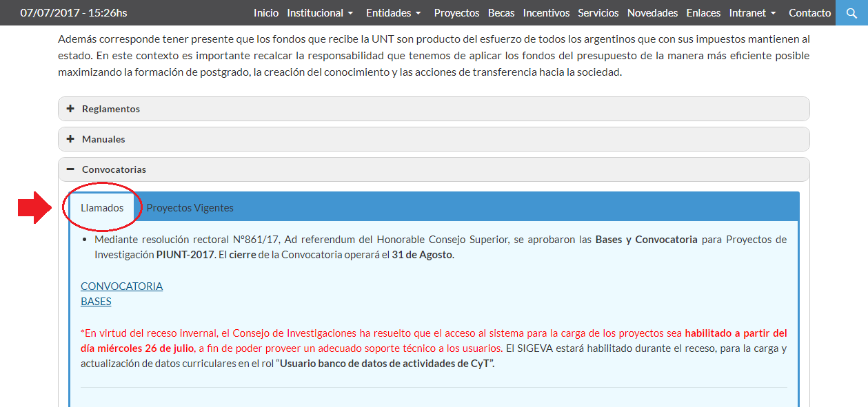Open Proyectos in the navbar
Image resolution: width=868 pixels, height=407 pixels.
[x=456, y=13]
